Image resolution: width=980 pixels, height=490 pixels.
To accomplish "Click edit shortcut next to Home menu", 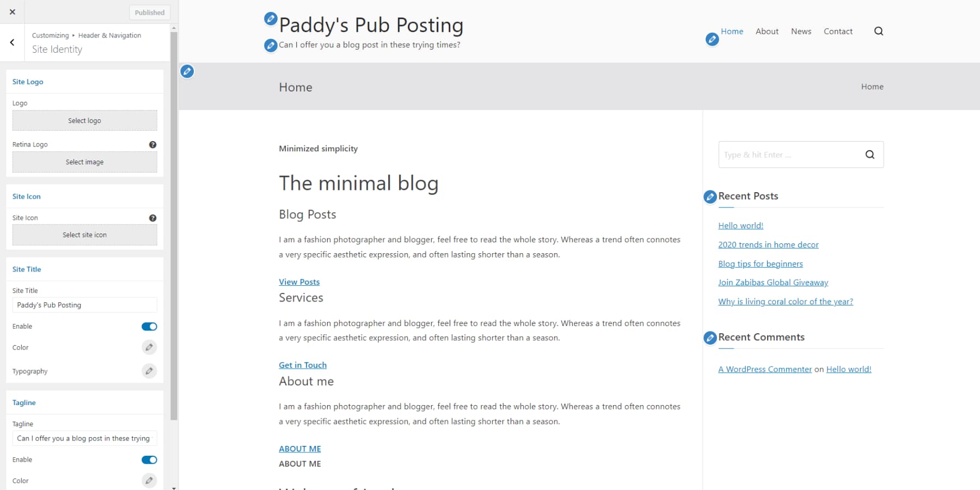I will [712, 39].
